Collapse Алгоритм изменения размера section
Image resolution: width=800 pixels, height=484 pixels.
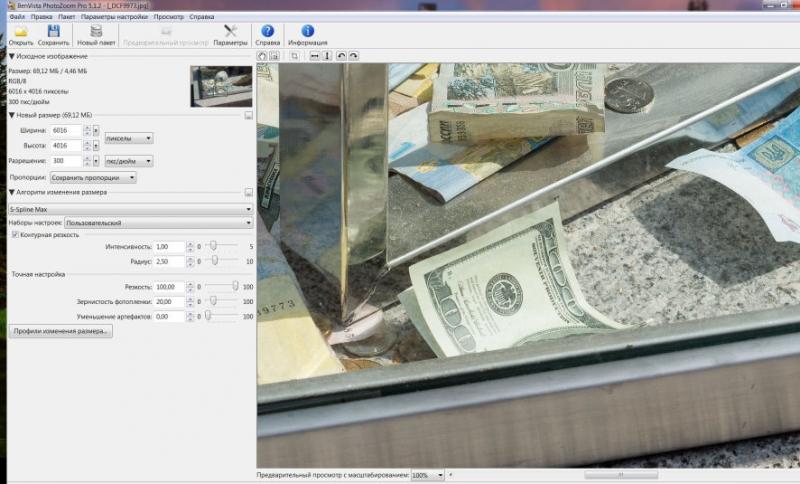(x=12, y=192)
